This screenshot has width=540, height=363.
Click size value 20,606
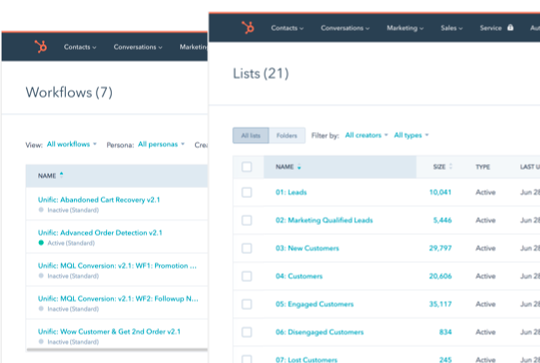pyautogui.click(x=440, y=276)
